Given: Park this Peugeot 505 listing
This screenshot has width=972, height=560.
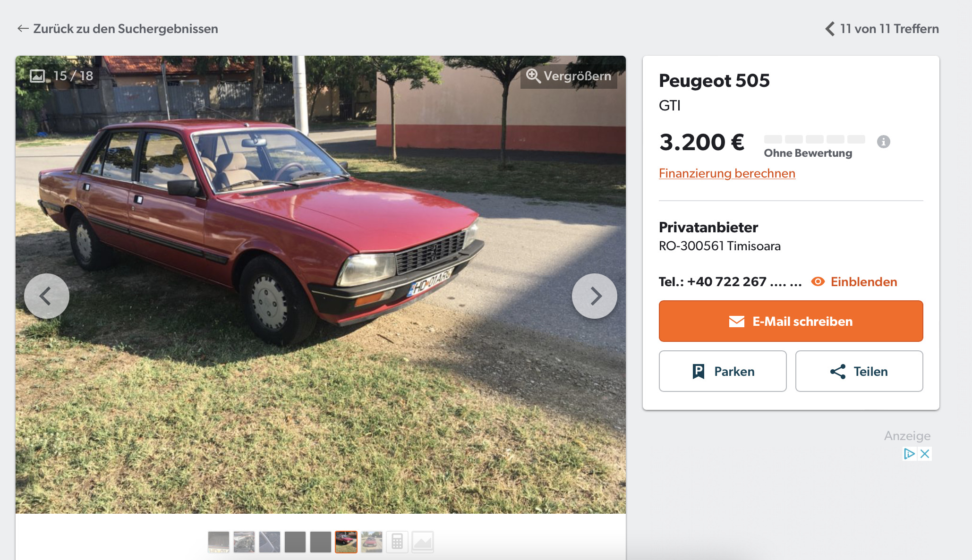Looking at the screenshot, I should coord(723,371).
